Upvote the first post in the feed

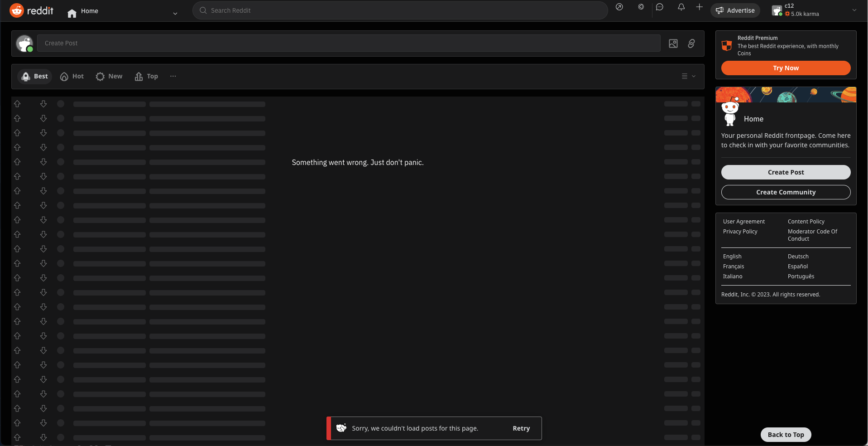click(17, 104)
